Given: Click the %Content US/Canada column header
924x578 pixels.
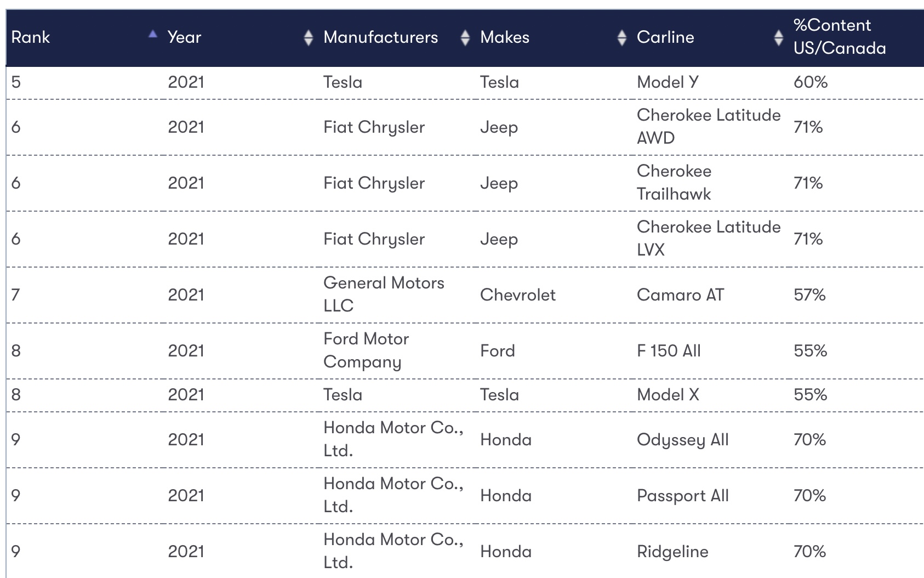Looking at the screenshot, I should [839, 37].
